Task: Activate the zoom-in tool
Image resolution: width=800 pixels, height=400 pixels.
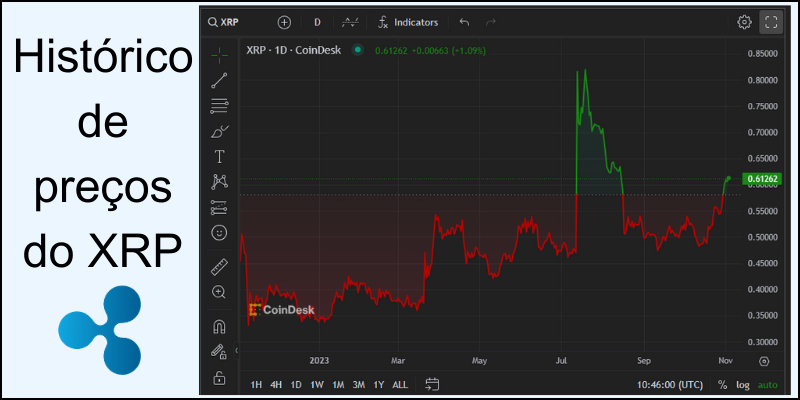Action: (x=219, y=292)
